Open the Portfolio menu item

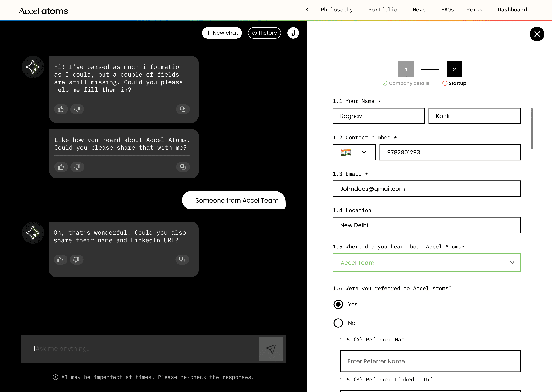(x=383, y=10)
